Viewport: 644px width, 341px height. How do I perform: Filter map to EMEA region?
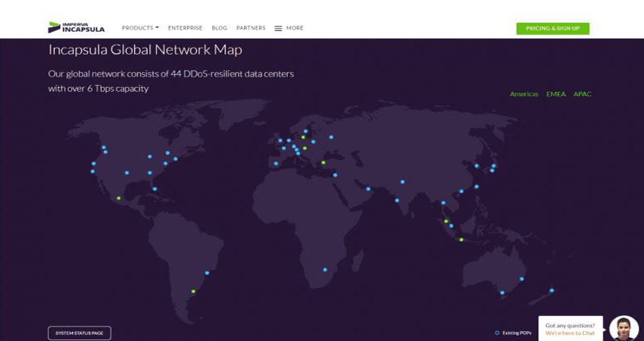click(x=555, y=94)
